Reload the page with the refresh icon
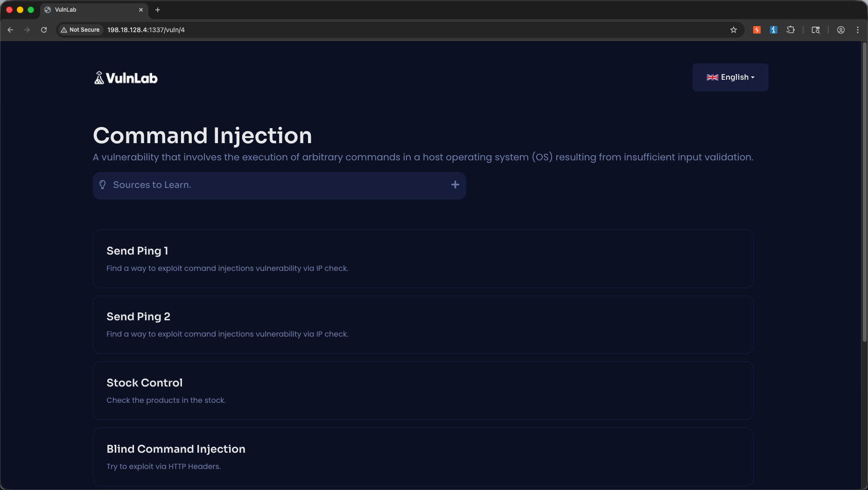 pos(44,30)
